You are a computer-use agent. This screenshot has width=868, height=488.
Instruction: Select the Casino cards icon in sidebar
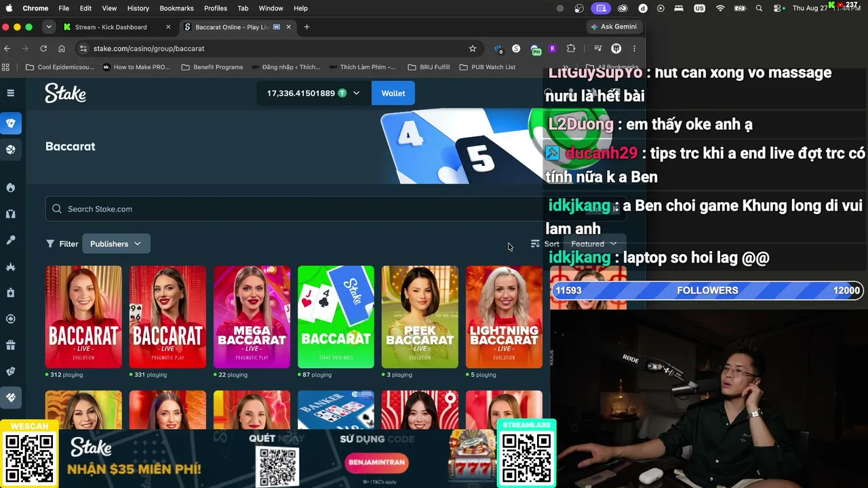tap(11, 123)
